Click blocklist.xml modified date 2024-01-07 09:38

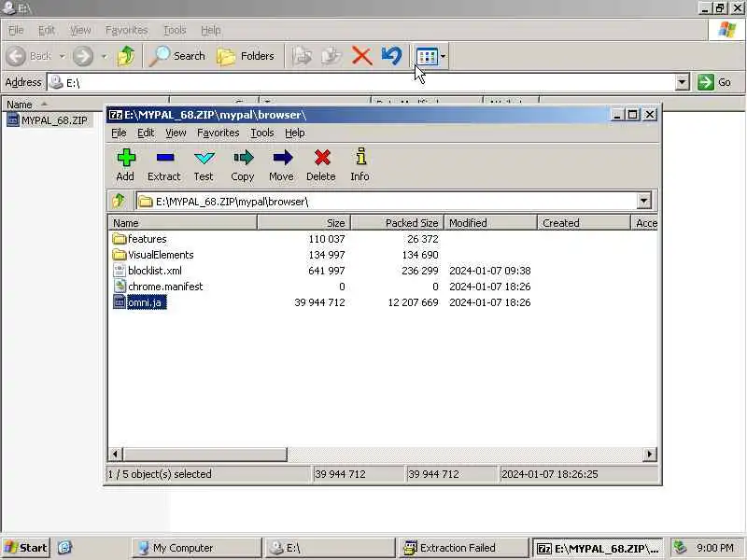[x=489, y=271]
